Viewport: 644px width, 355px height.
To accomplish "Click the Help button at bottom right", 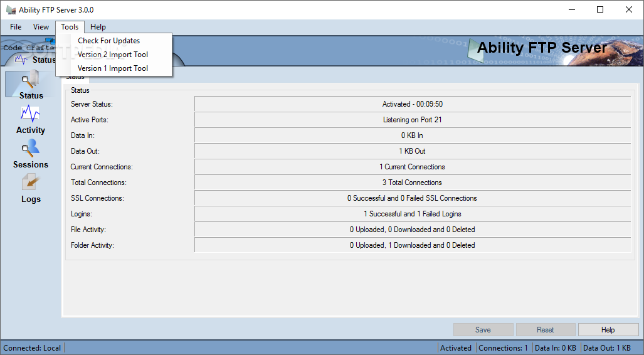I will [608, 329].
